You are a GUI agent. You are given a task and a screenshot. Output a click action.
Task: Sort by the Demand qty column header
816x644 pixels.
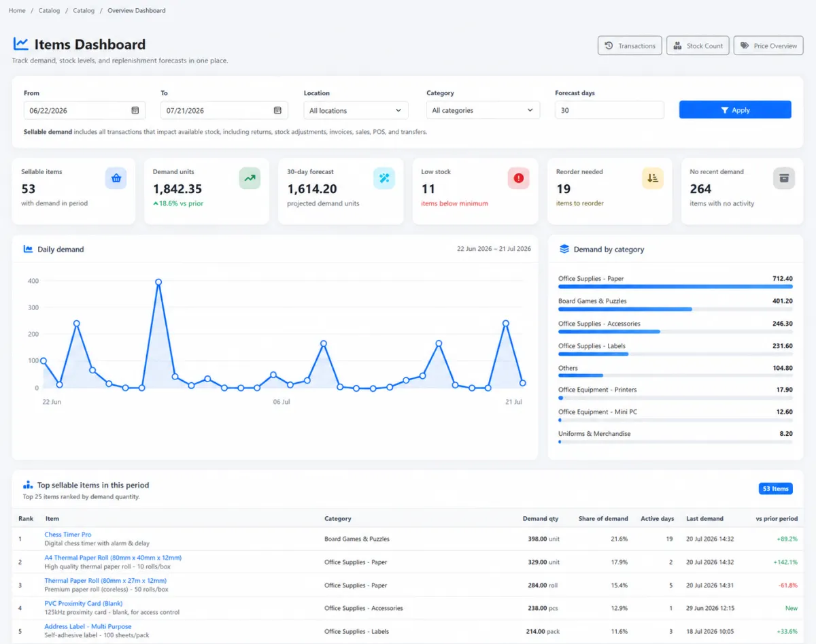coord(541,519)
